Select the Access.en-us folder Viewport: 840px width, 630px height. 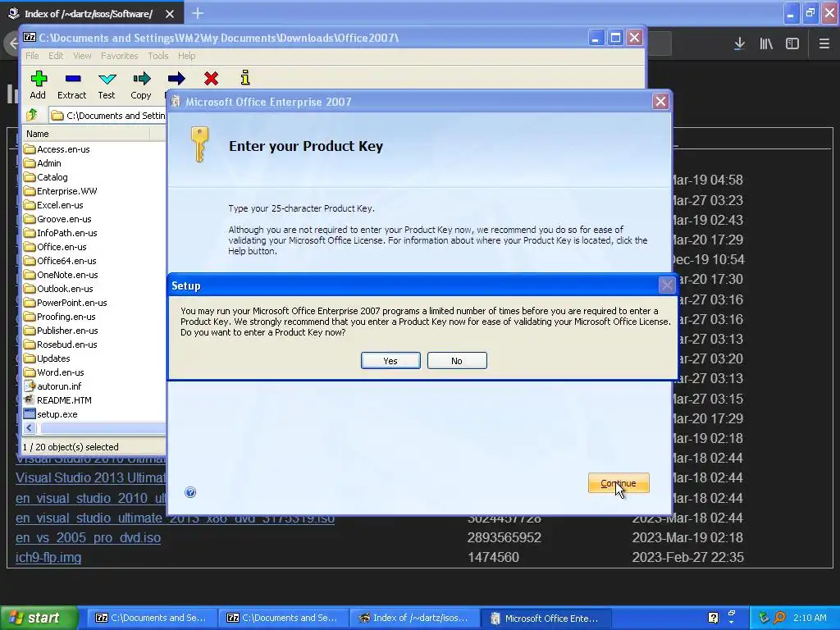click(x=57, y=149)
